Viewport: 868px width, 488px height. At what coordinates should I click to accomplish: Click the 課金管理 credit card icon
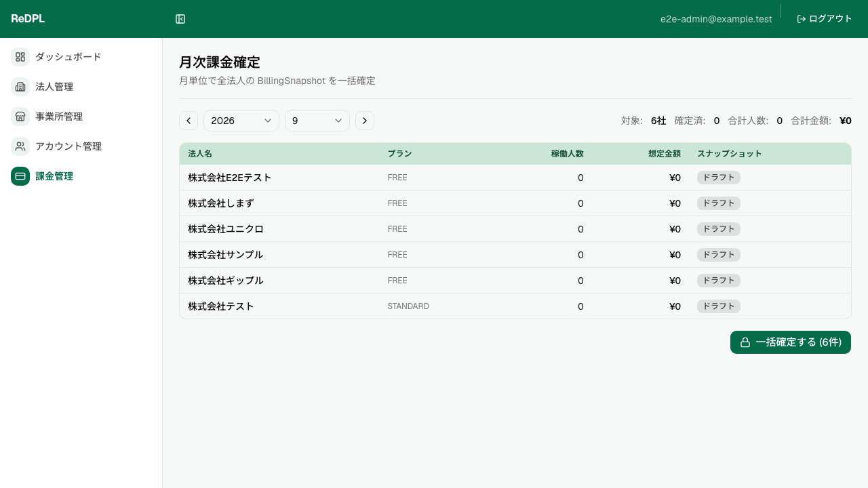tap(20, 176)
